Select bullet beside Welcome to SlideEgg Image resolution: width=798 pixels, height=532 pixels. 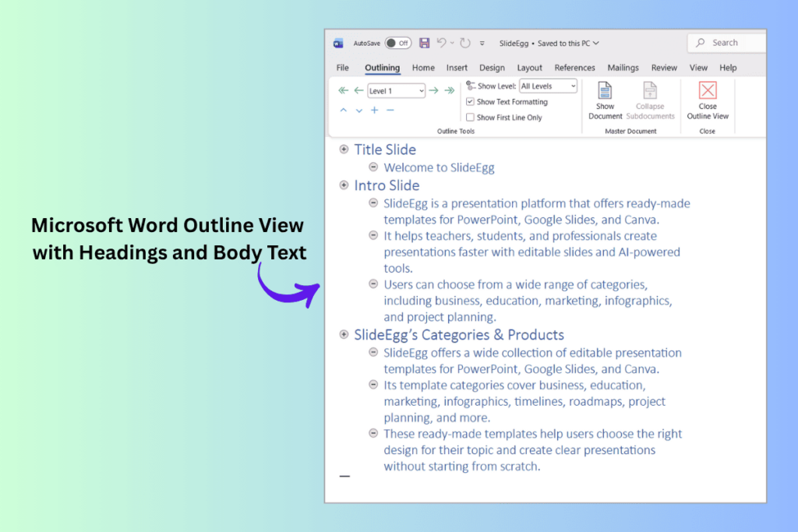[373, 167]
